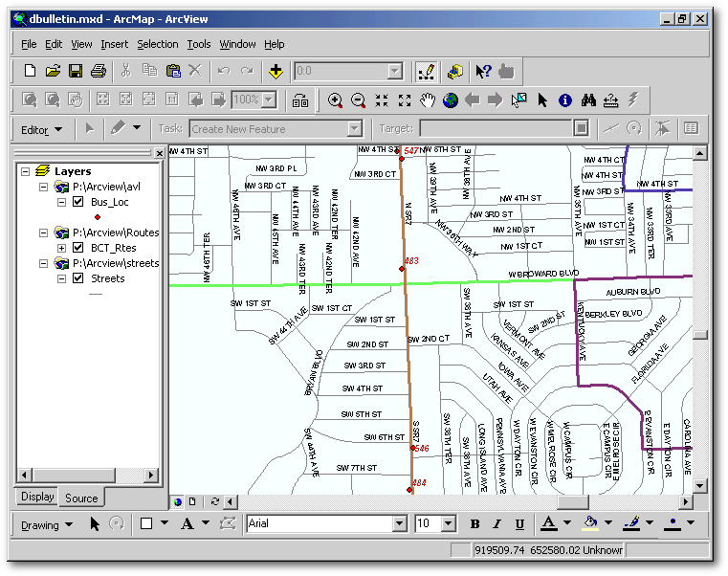The height and width of the screenshot is (576, 728).
Task: Select the Sketch pencil tool
Action: (119, 128)
